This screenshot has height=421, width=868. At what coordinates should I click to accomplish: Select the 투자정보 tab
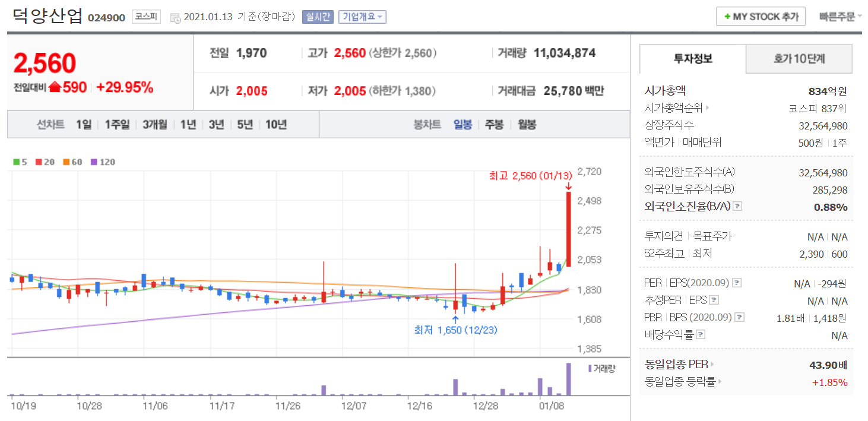693,59
